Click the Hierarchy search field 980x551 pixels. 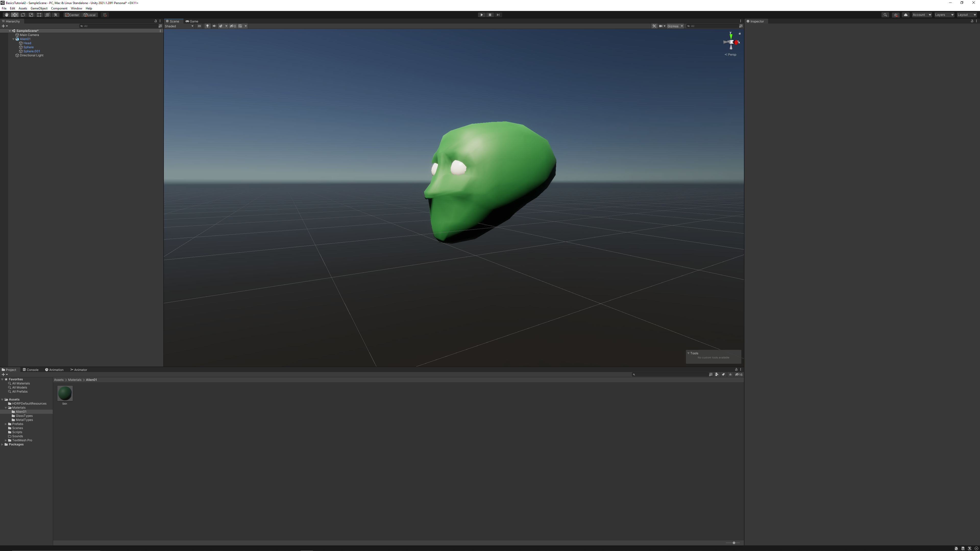(x=119, y=26)
